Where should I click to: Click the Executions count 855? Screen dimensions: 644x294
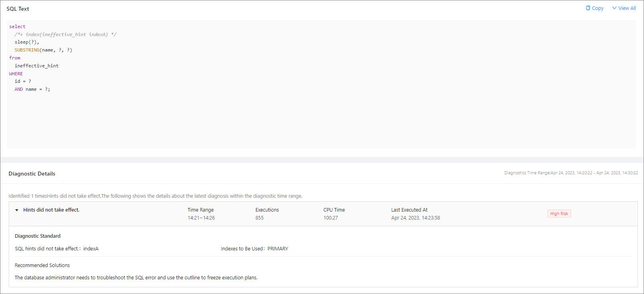260,218
